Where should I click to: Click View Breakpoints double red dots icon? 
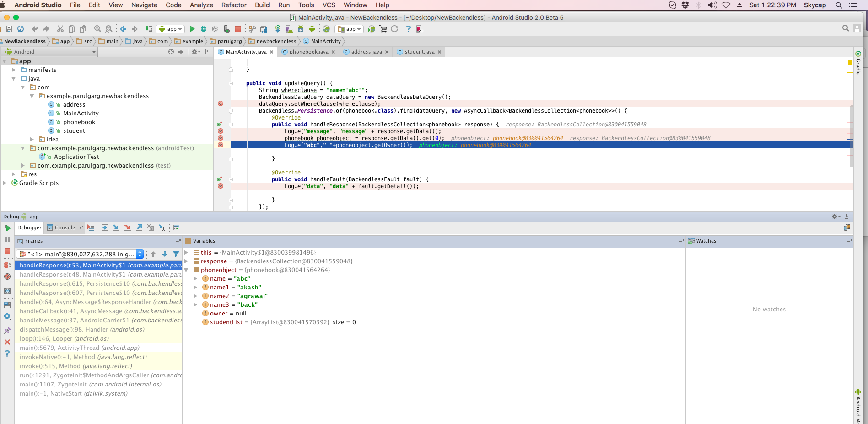click(x=7, y=265)
